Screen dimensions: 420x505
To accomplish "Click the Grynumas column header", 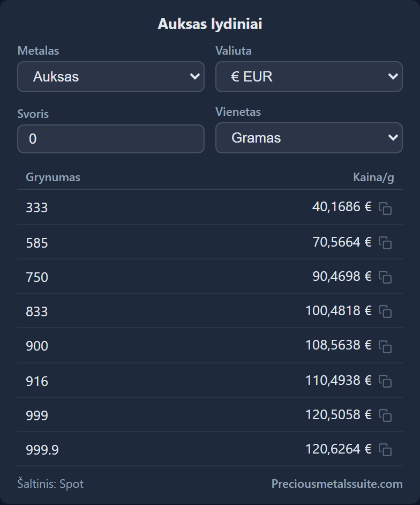I will click(53, 177).
